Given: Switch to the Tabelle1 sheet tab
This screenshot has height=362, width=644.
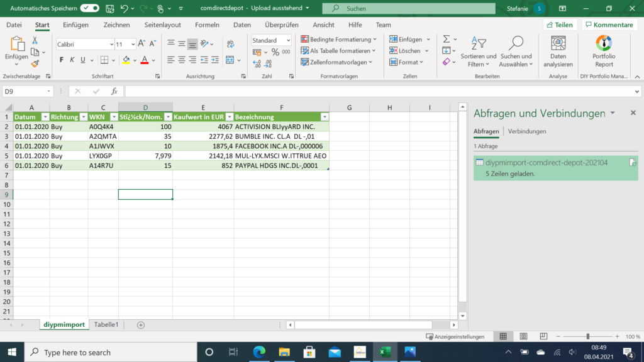Looking at the screenshot, I should tap(106, 324).
